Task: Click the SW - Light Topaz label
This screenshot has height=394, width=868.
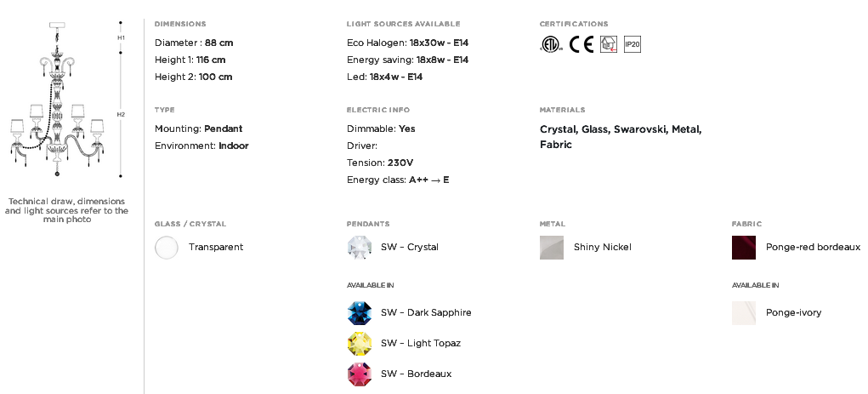Action: pyautogui.click(x=421, y=344)
